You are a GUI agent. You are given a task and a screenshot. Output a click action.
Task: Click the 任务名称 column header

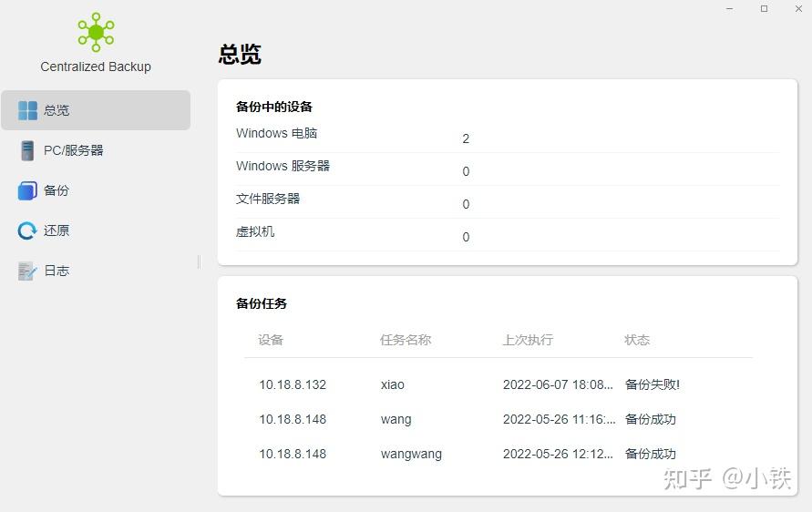click(406, 340)
